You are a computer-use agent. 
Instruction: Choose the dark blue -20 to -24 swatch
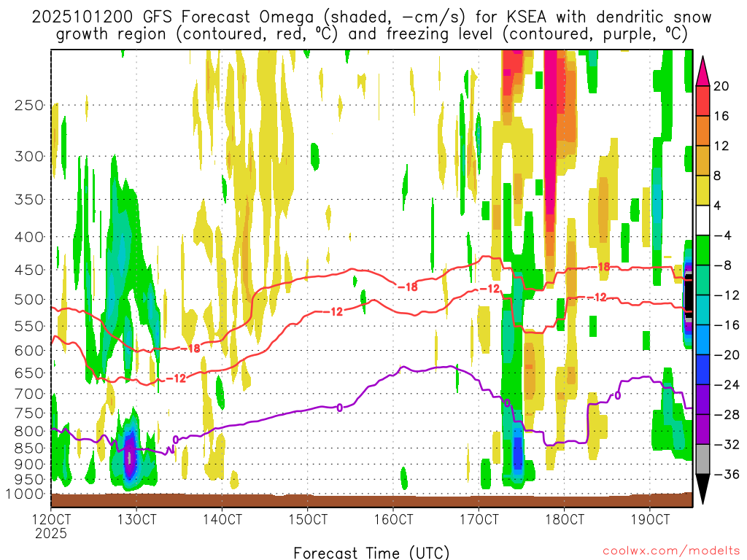click(704, 370)
